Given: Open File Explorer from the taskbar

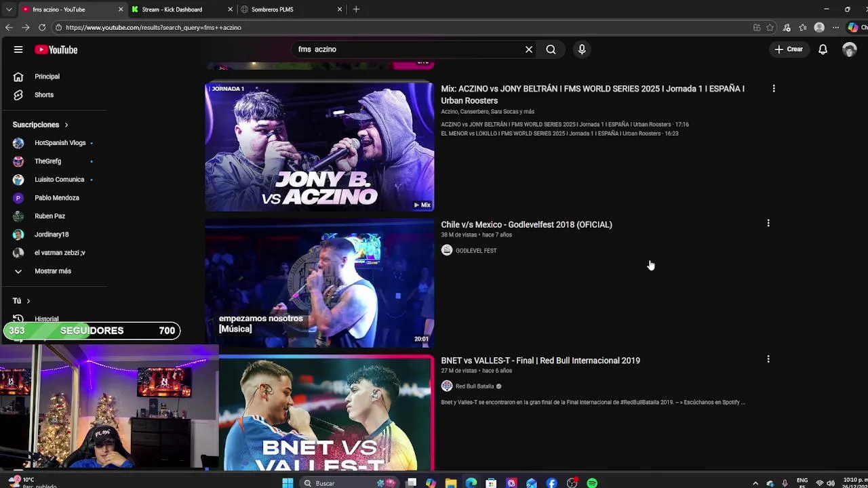Looking at the screenshot, I should (451, 483).
